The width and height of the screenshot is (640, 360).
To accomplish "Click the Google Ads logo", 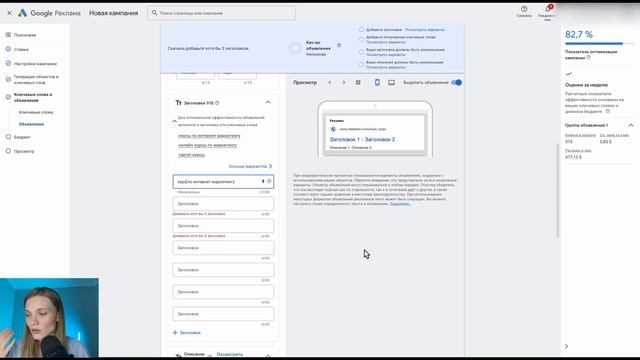I will [22, 13].
